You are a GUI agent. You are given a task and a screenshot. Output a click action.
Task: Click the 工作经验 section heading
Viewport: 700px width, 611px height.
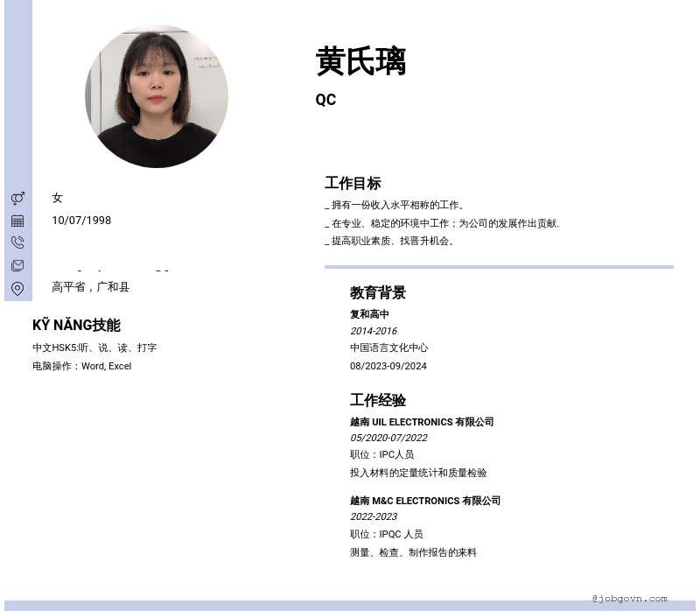pyautogui.click(x=377, y=400)
